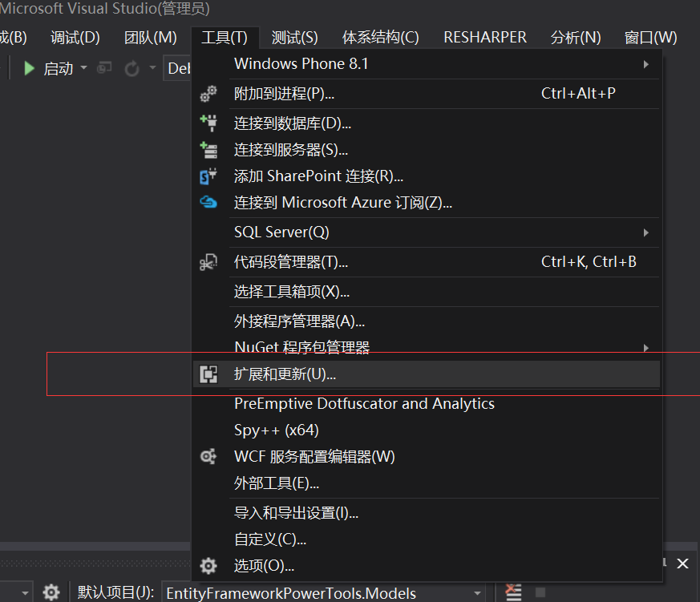The height and width of the screenshot is (602, 700).
Task: Click the green Start debugging play icon
Action: click(29, 68)
